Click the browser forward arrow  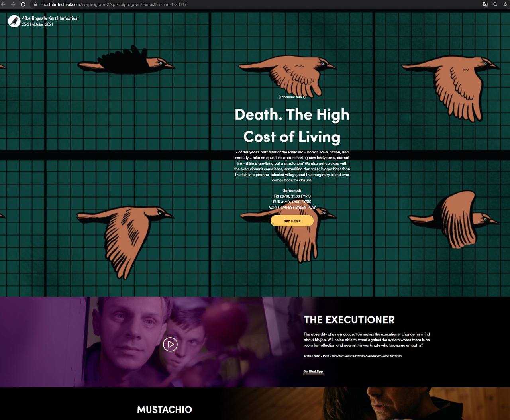13,4
